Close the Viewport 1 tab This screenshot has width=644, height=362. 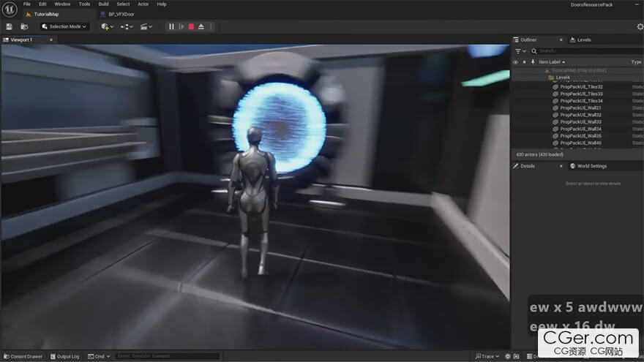(x=51, y=39)
